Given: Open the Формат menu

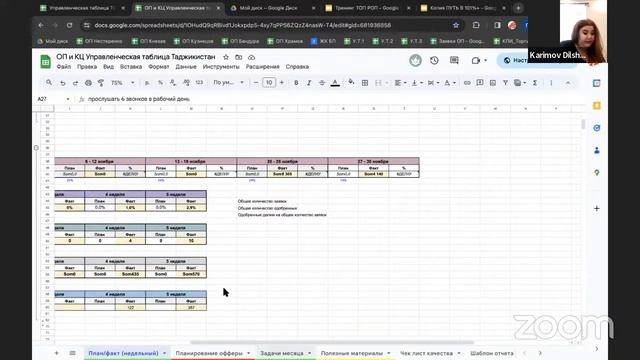Looking at the screenshot, I should coord(158,67).
